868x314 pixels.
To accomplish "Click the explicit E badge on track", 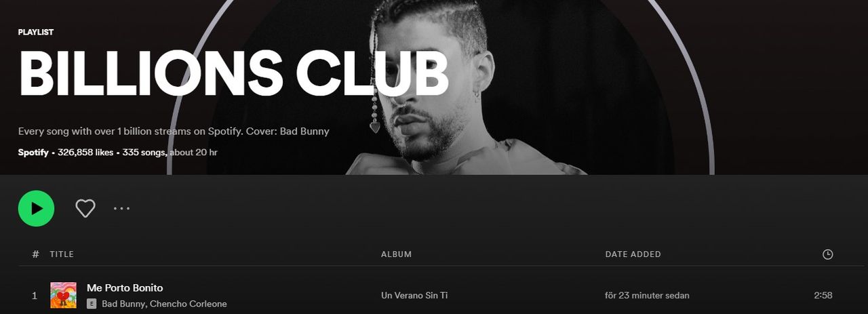I will tap(92, 304).
